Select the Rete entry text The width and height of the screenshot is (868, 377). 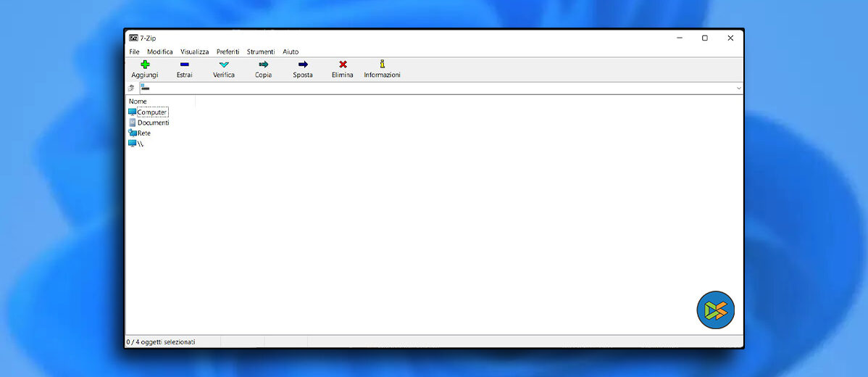tap(144, 133)
